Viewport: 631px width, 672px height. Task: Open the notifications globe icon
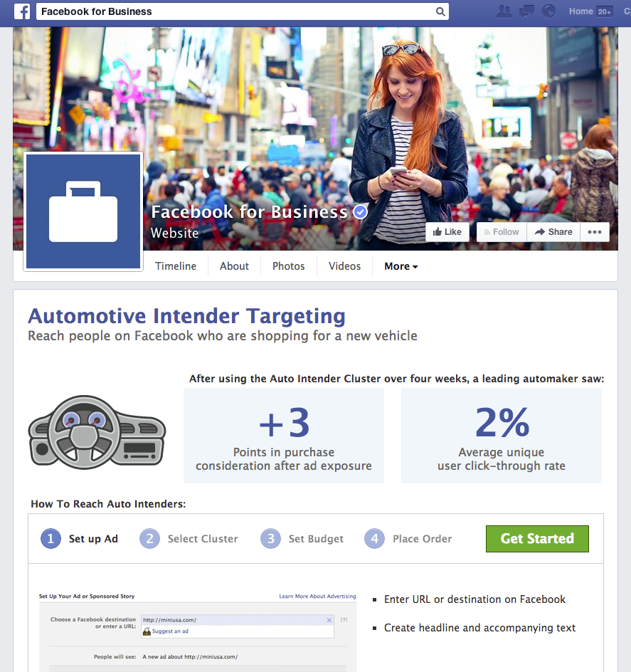[x=548, y=11]
